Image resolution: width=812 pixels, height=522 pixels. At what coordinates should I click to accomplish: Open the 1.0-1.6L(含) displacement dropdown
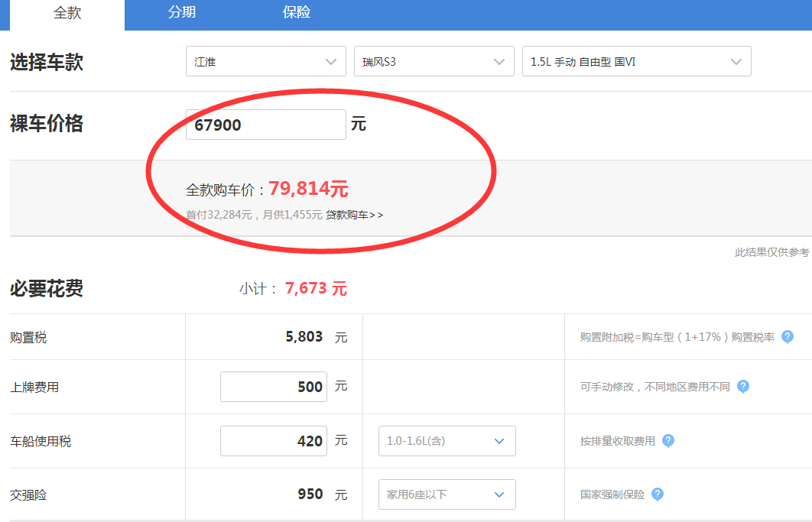[x=447, y=441]
